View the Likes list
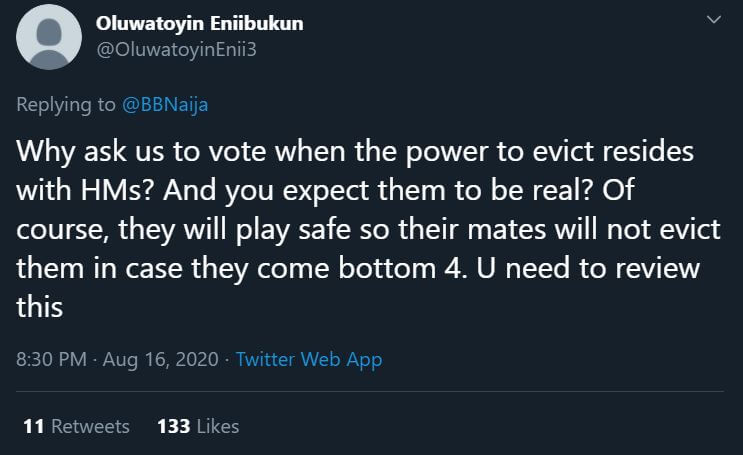The height and width of the screenshot is (455, 743). [x=198, y=426]
